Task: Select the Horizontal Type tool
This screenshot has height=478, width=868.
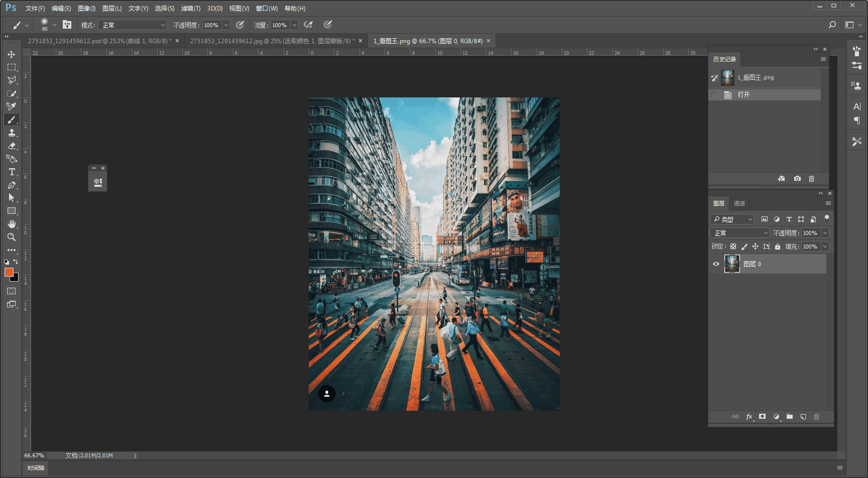Action: pos(12,172)
